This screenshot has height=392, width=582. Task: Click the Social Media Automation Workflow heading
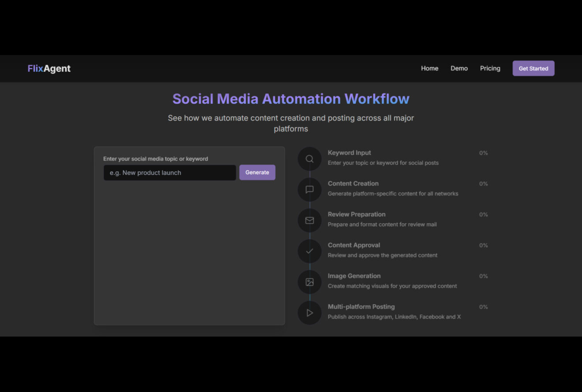click(291, 99)
